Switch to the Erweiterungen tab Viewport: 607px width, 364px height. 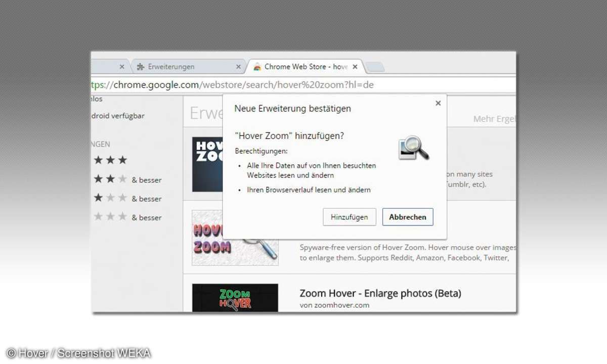188,67
